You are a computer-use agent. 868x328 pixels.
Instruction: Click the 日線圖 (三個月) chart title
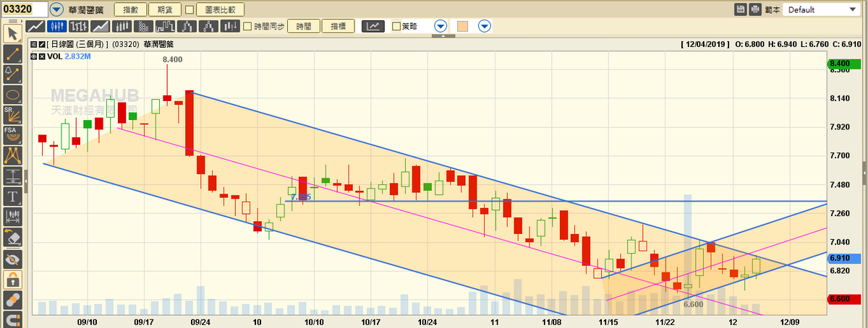(x=77, y=44)
